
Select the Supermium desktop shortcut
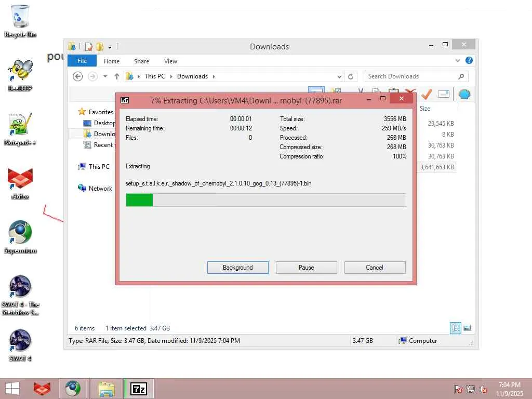[20, 237]
